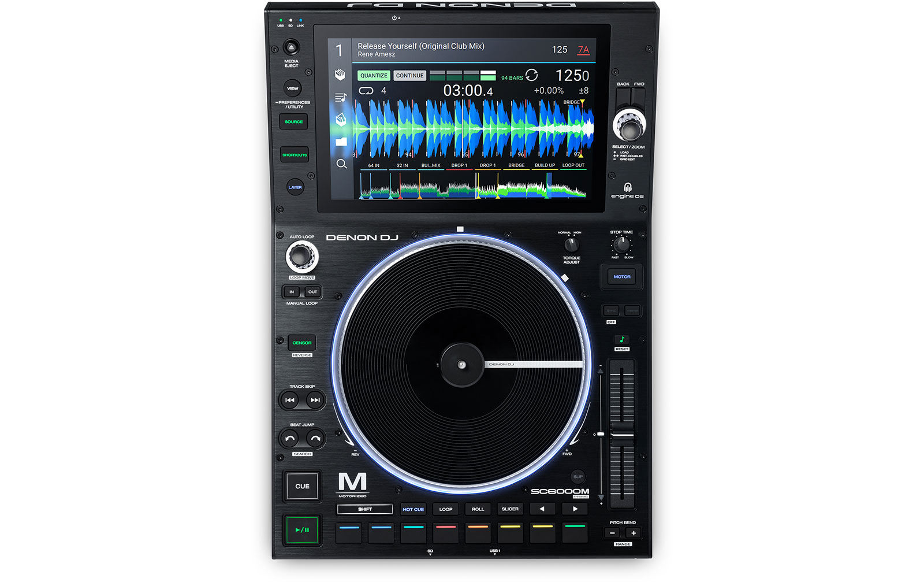924x582 pixels.
Task: Tap the search magnifier icon
Action: pyautogui.click(x=342, y=164)
